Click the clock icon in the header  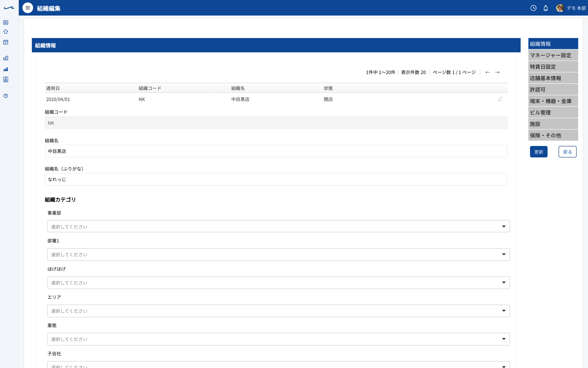click(533, 8)
